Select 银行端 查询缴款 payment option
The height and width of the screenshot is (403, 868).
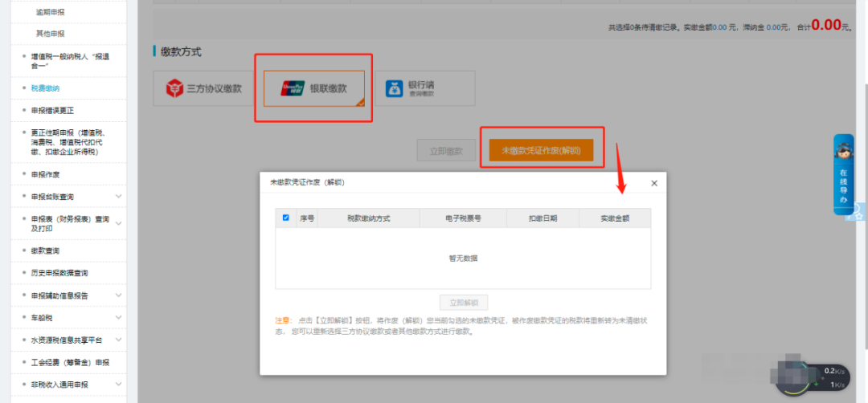[x=424, y=88]
